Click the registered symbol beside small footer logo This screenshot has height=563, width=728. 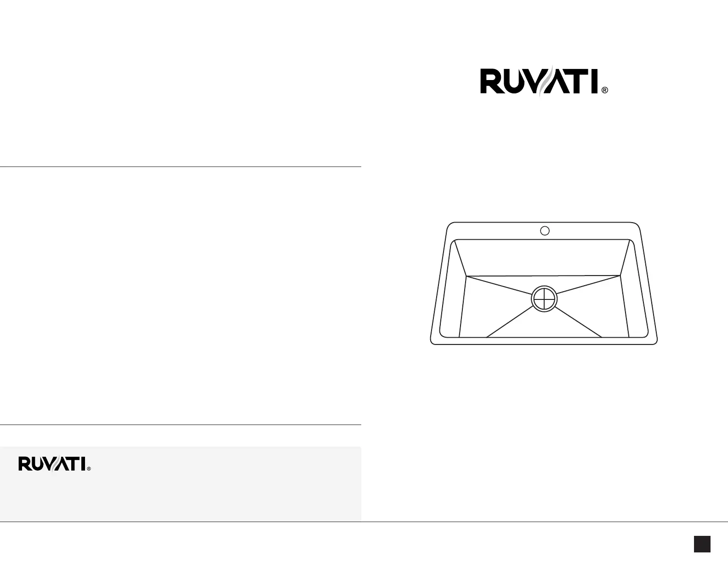pos(89,469)
